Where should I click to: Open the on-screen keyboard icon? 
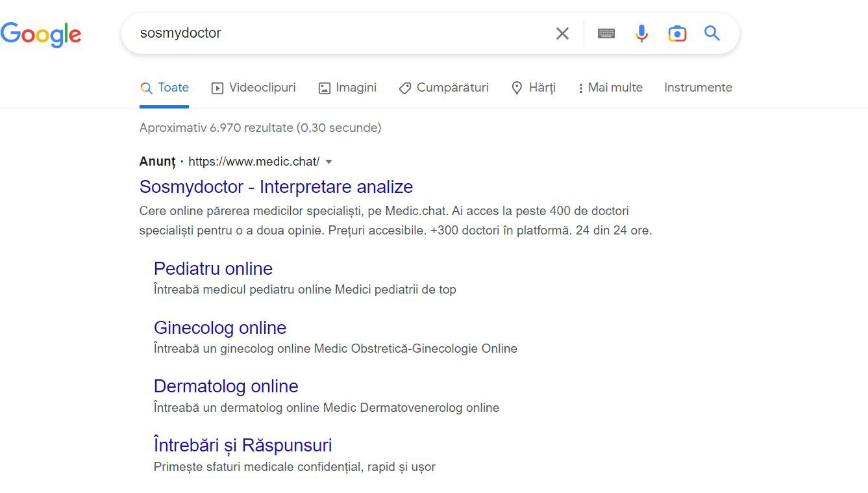pos(606,33)
